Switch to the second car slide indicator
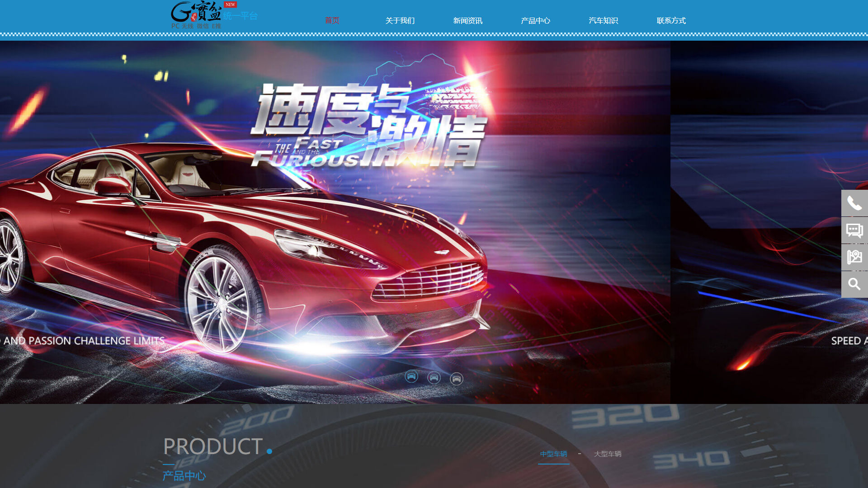This screenshot has width=868, height=488. (434, 378)
